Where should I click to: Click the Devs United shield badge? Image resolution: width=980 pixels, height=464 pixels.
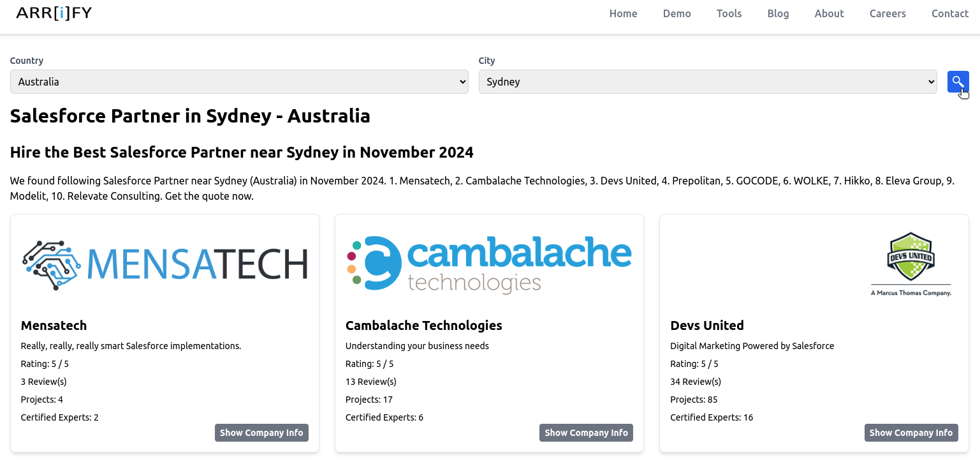click(x=911, y=258)
